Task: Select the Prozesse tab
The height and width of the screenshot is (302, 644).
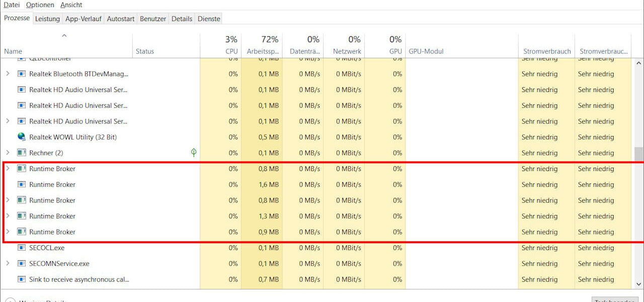Action: (17, 18)
